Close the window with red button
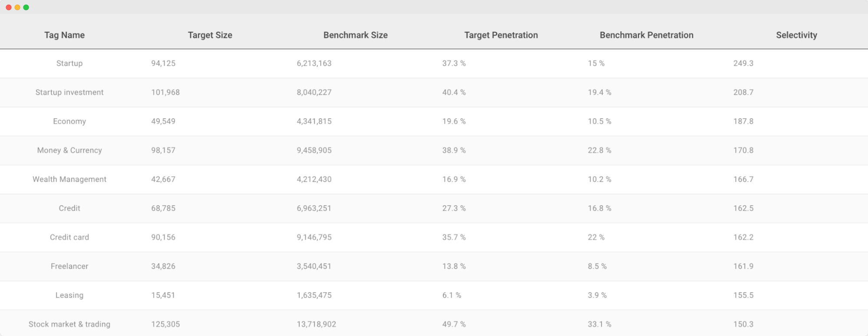 [9, 7]
